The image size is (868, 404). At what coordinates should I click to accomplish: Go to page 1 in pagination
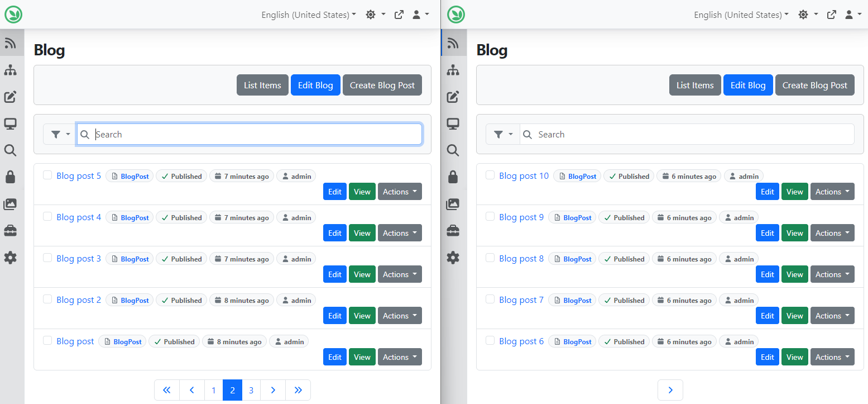coord(213,390)
